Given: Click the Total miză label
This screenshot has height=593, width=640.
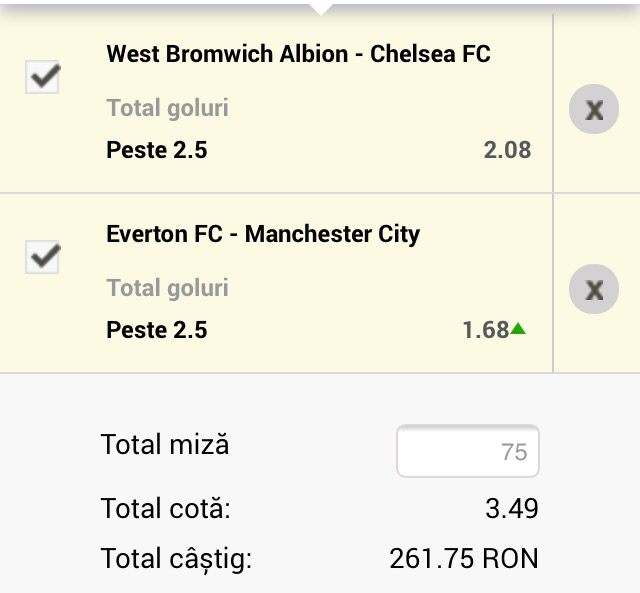Looking at the screenshot, I should point(165,444).
